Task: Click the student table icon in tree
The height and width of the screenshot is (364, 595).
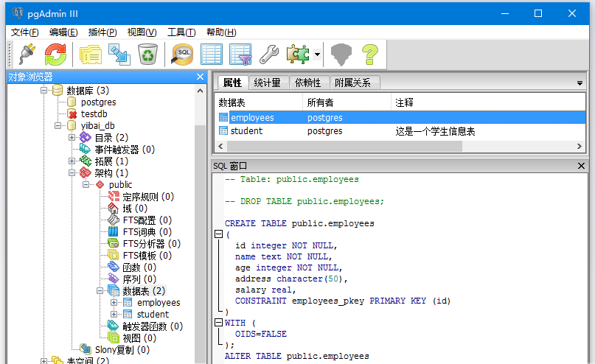Action: [x=128, y=315]
